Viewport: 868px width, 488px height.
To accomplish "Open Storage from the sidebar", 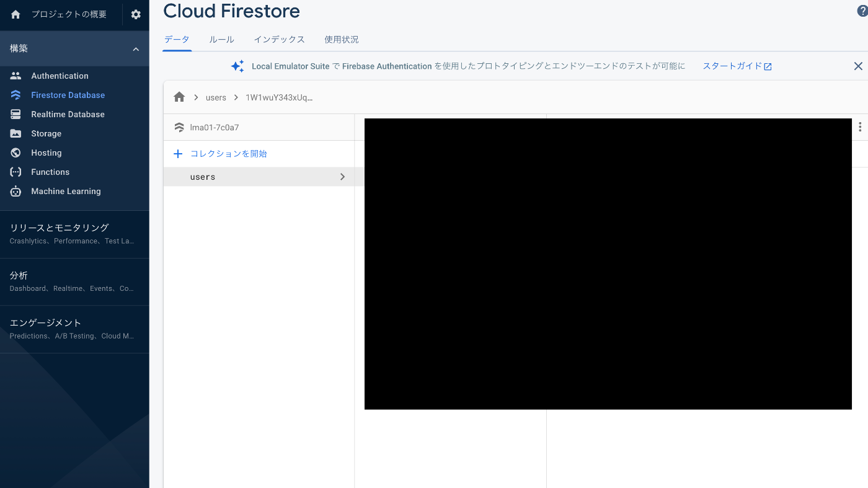I will (46, 133).
